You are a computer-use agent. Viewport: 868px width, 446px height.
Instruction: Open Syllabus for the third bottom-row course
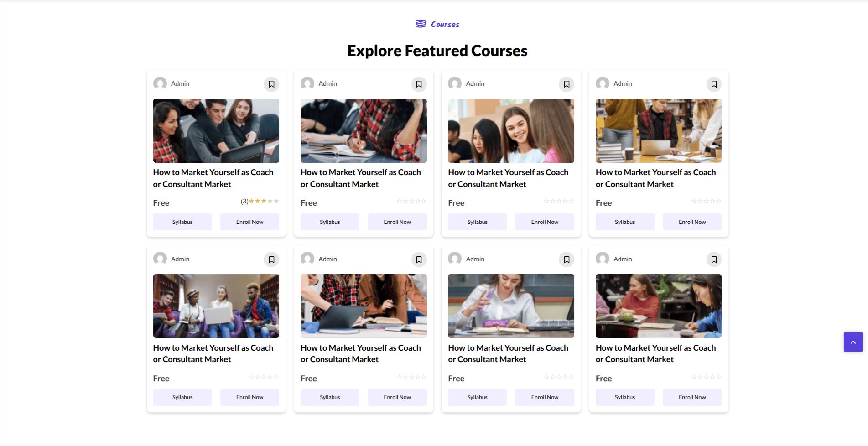[x=477, y=397]
